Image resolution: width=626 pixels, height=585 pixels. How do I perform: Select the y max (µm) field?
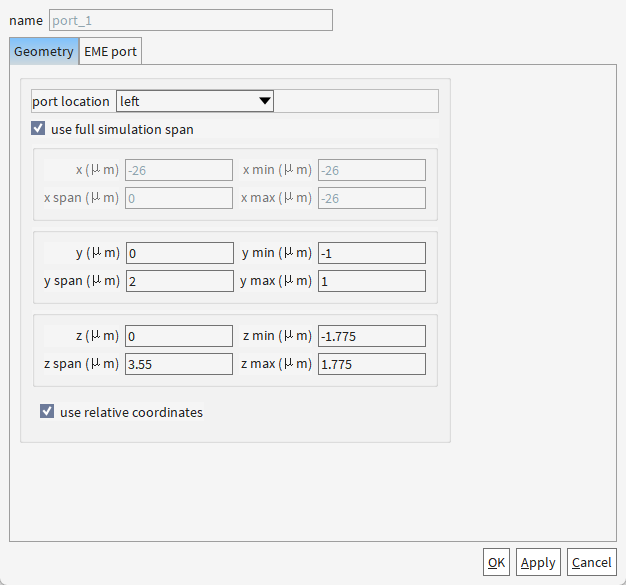click(x=372, y=281)
